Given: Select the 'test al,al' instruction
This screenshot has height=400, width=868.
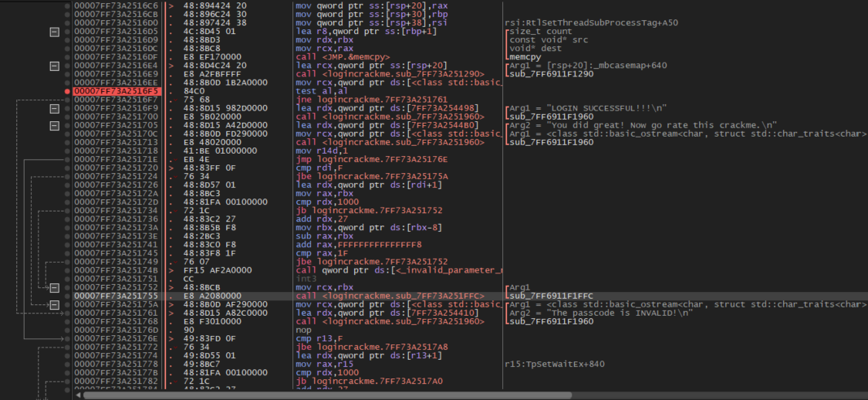Looking at the screenshot, I should coord(321,91).
